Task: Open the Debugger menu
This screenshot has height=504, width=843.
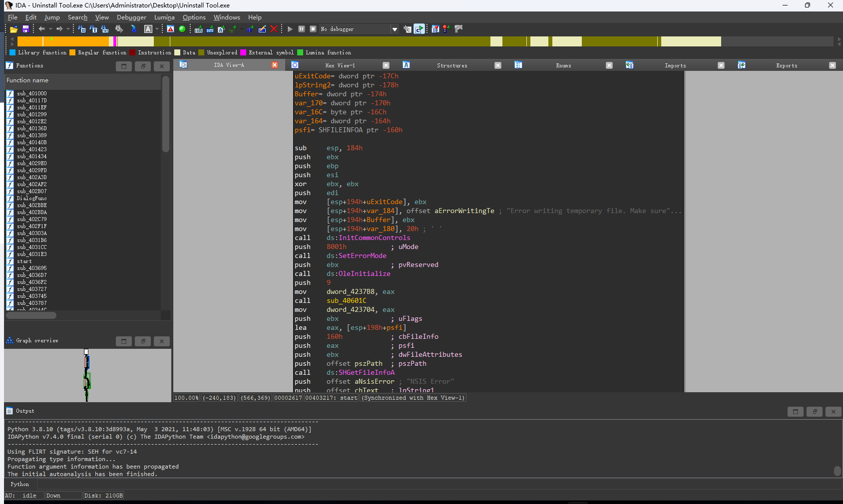Action: pos(131,17)
